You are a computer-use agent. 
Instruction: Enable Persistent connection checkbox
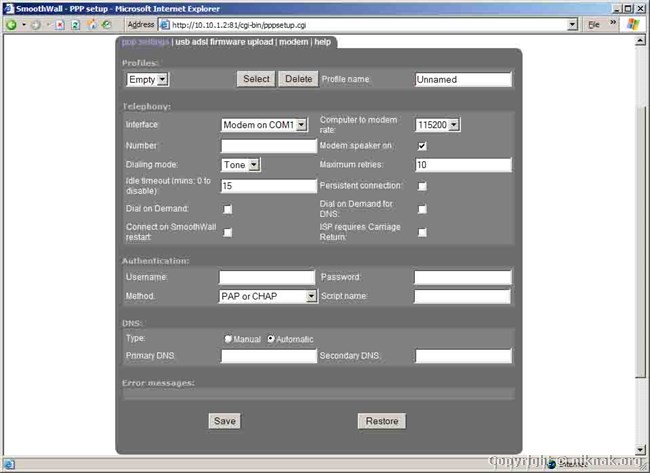click(422, 186)
